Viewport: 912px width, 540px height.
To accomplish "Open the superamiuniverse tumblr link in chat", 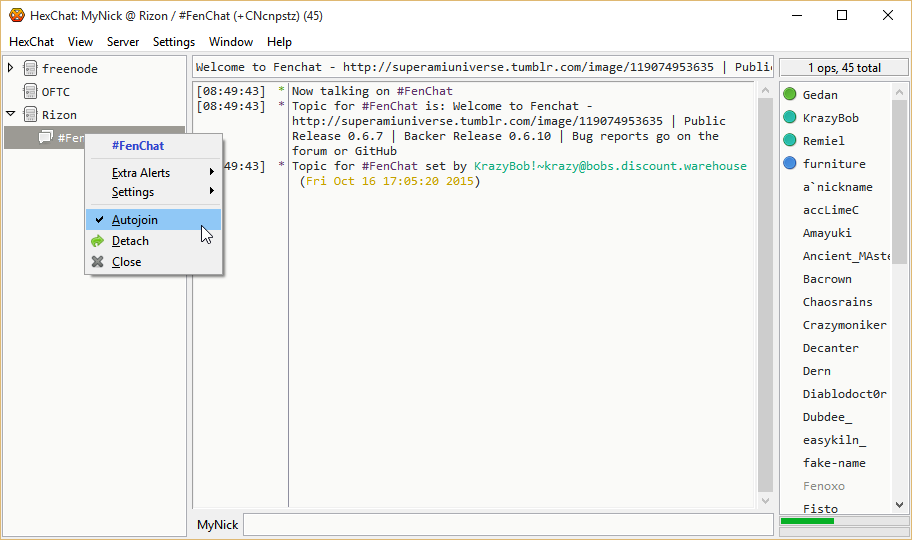I will [477, 121].
